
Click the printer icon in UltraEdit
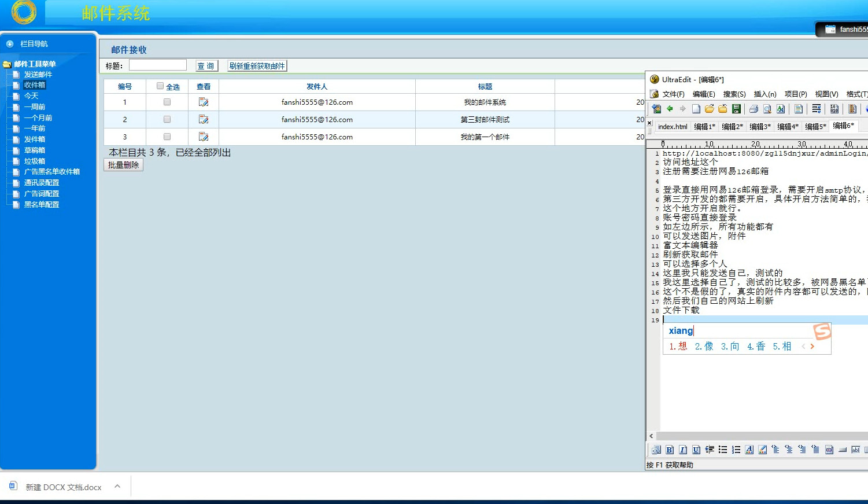[x=754, y=109]
